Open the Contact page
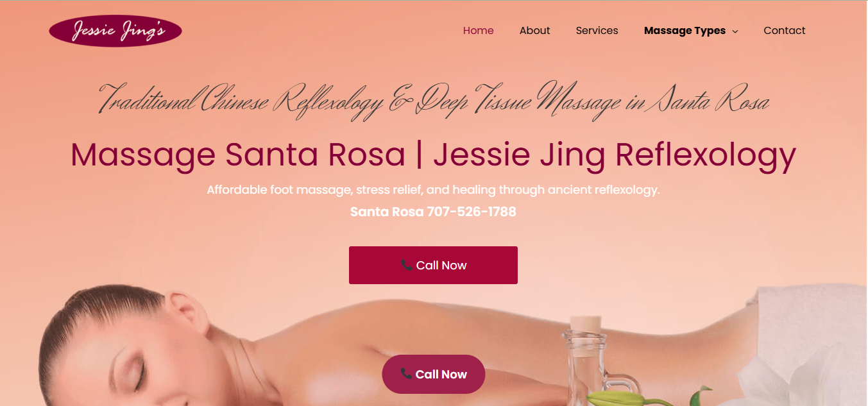This screenshot has height=406, width=868. [x=785, y=31]
